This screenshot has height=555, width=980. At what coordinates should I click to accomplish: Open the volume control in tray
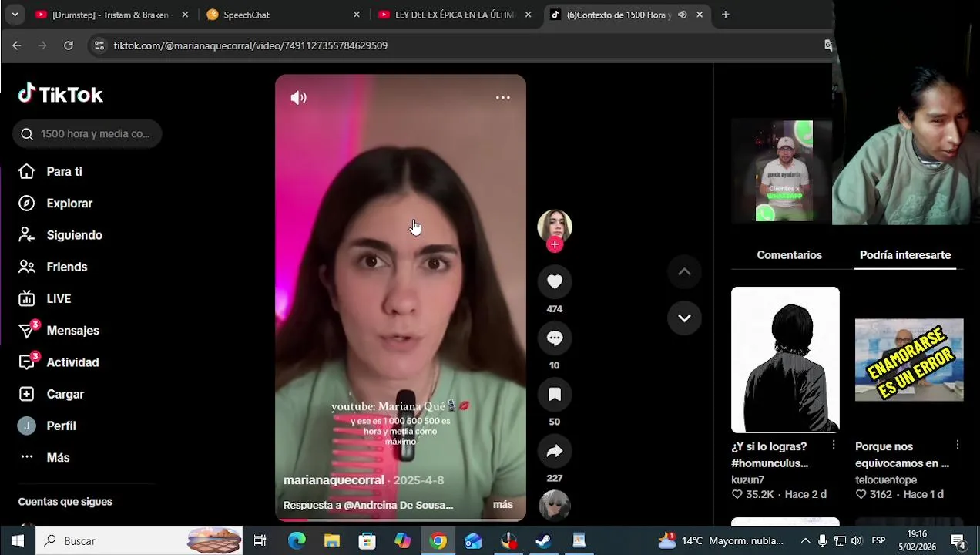(x=857, y=541)
